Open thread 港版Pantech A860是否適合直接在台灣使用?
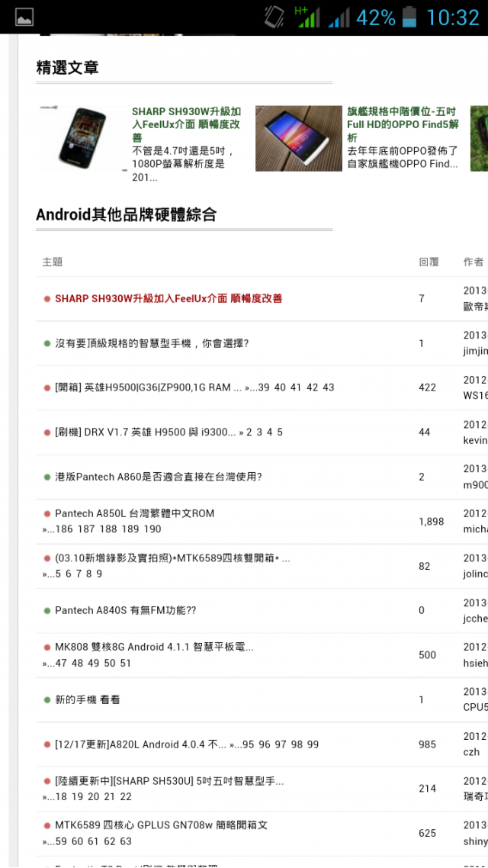The width and height of the screenshot is (488, 868). (159, 477)
